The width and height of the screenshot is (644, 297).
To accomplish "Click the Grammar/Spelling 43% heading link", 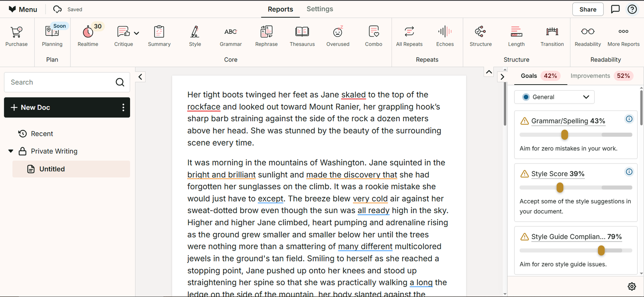I will tap(568, 121).
